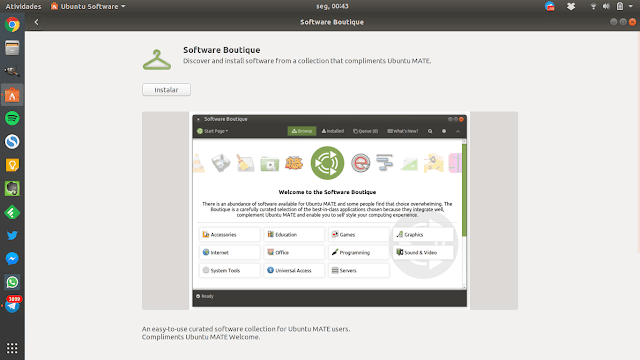Open Evernote elephant dock icon
640x360 pixels.
(12, 189)
